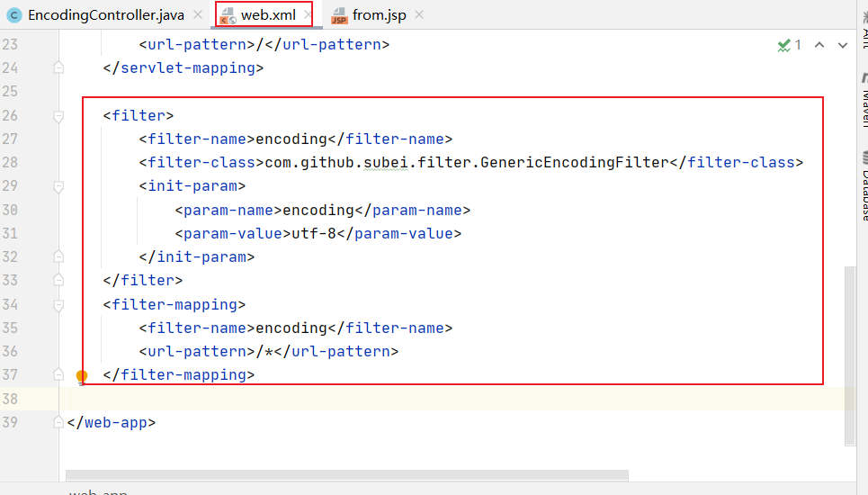Collapse the filter block at line 26
This screenshot has width=868, height=495.
(x=58, y=116)
